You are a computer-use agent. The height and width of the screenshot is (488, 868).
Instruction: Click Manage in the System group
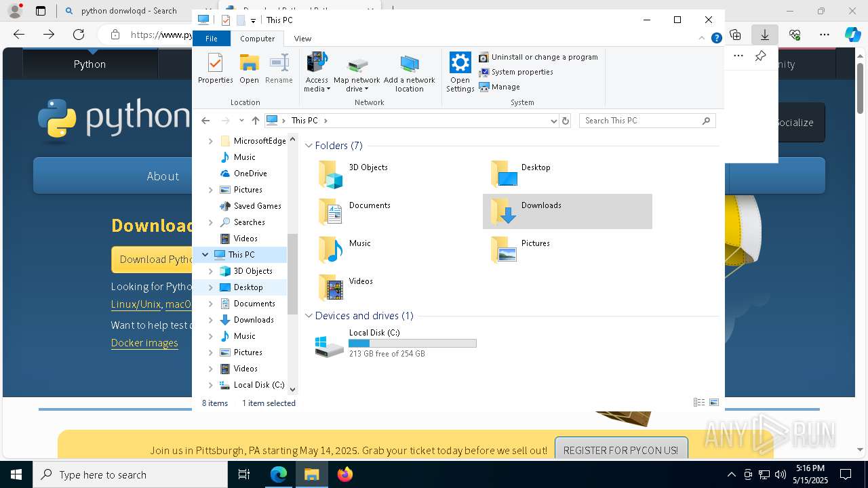tap(500, 87)
